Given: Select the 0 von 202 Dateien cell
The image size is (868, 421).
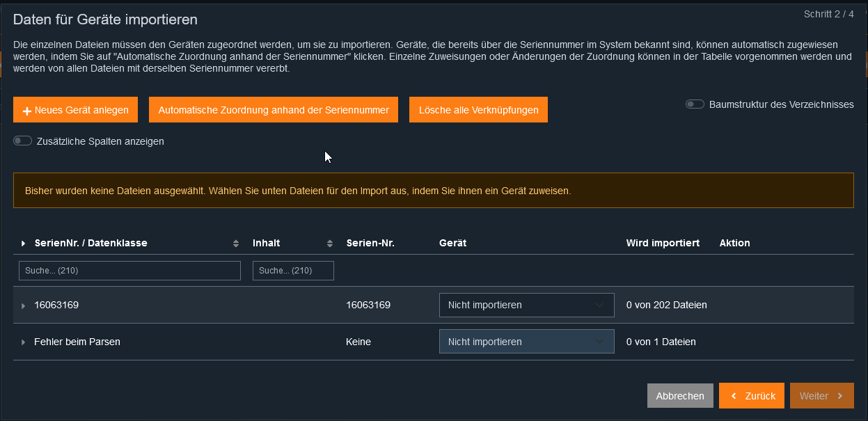Looking at the screenshot, I should 666,305.
